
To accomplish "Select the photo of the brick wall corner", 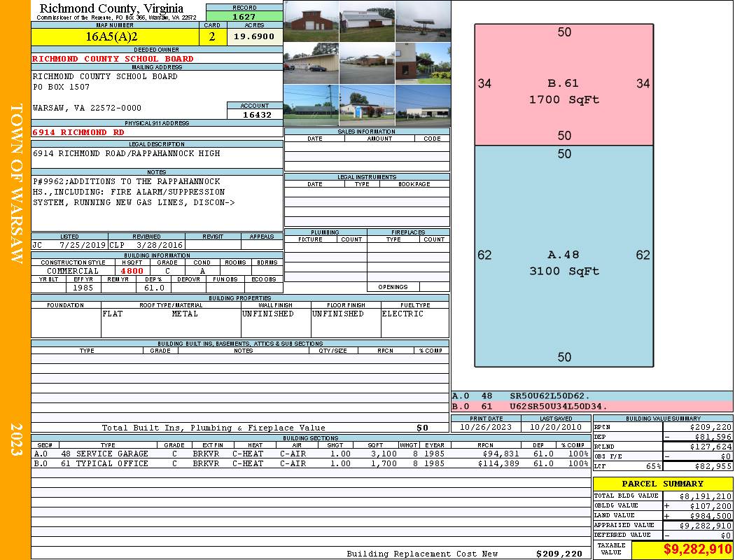I will 423,63.
